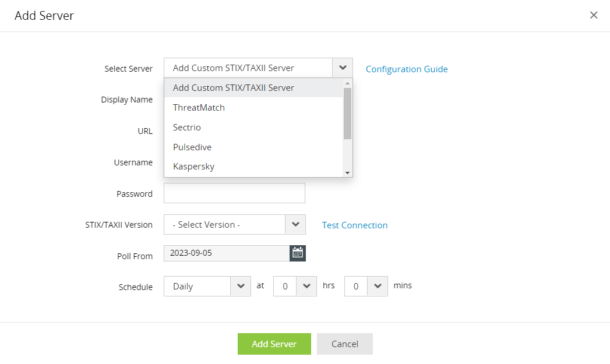Cancel adding the server
Viewport: 610px width, 364px height.
[345, 344]
